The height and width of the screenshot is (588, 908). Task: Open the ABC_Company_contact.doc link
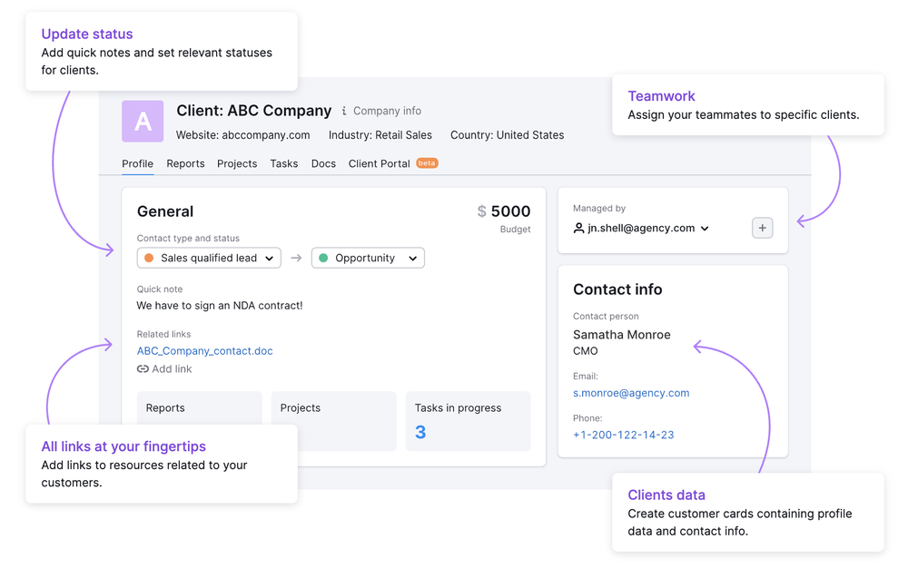point(204,350)
